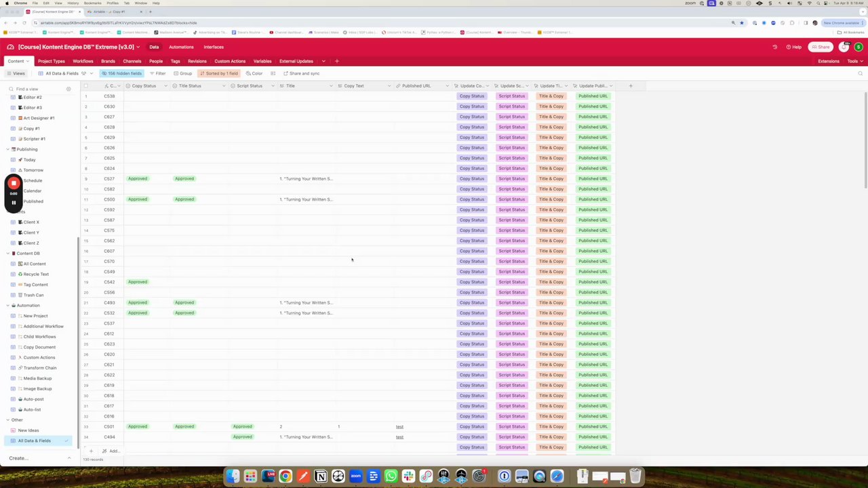868x488 pixels.
Task: Add a new record with plus icon
Action: (91, 451)
